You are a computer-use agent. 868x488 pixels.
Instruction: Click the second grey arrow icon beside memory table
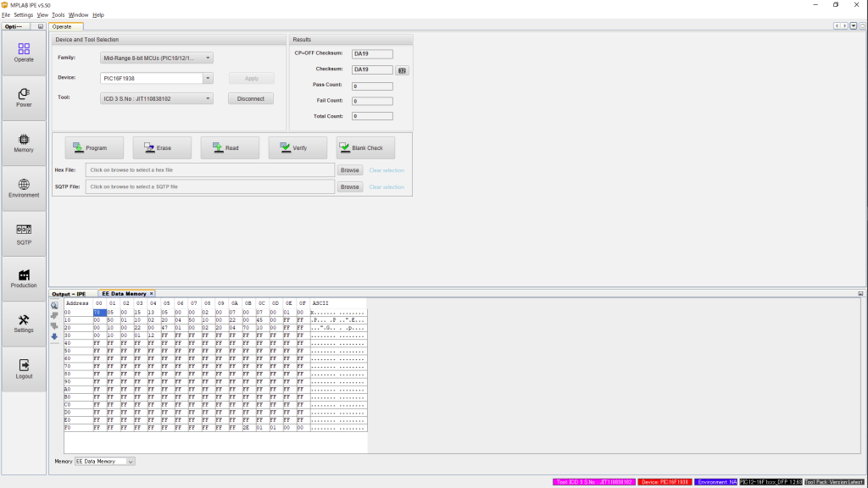click(54, 326)
